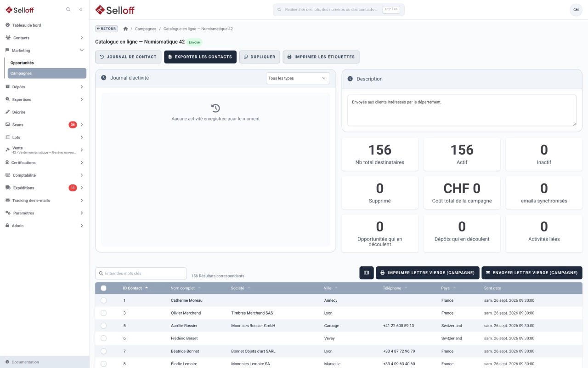Click Imprimer les étiquettes button

(x=321, y=57)
